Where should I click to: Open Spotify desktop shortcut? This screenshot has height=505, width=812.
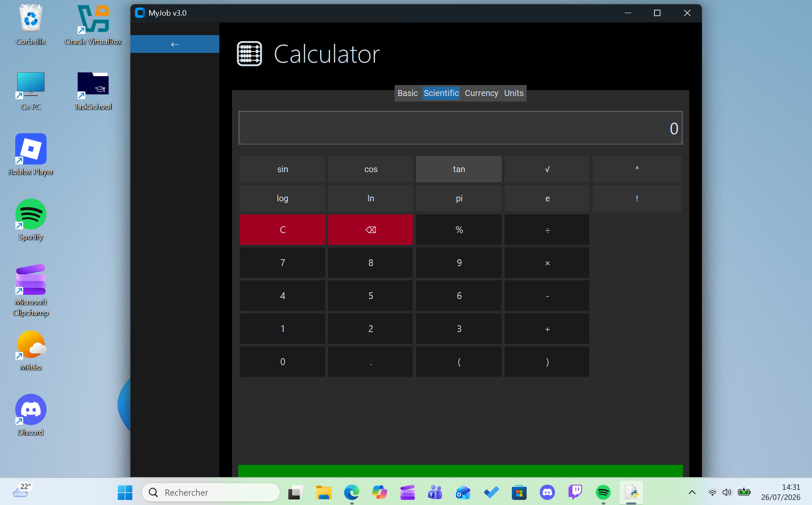pos(30,220)
